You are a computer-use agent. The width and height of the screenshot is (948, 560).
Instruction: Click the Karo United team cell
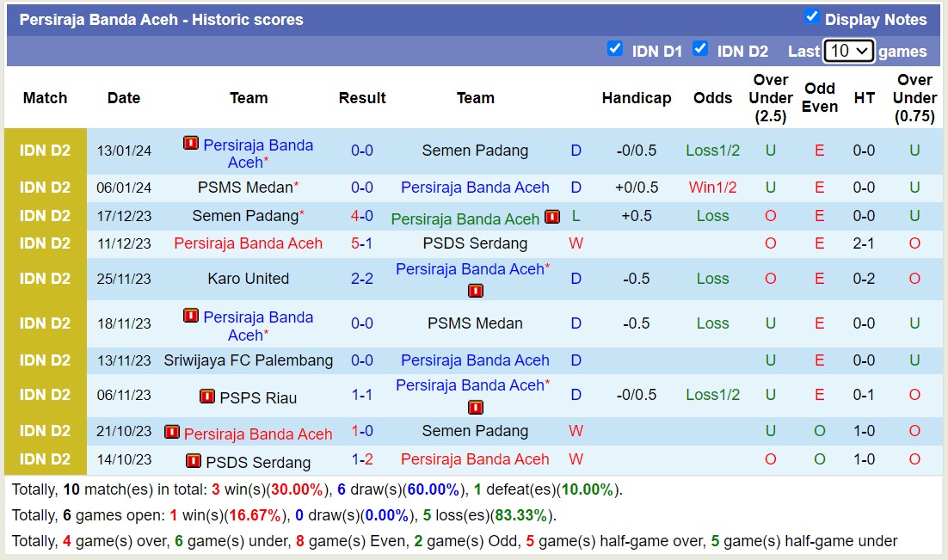pos(248,279)
